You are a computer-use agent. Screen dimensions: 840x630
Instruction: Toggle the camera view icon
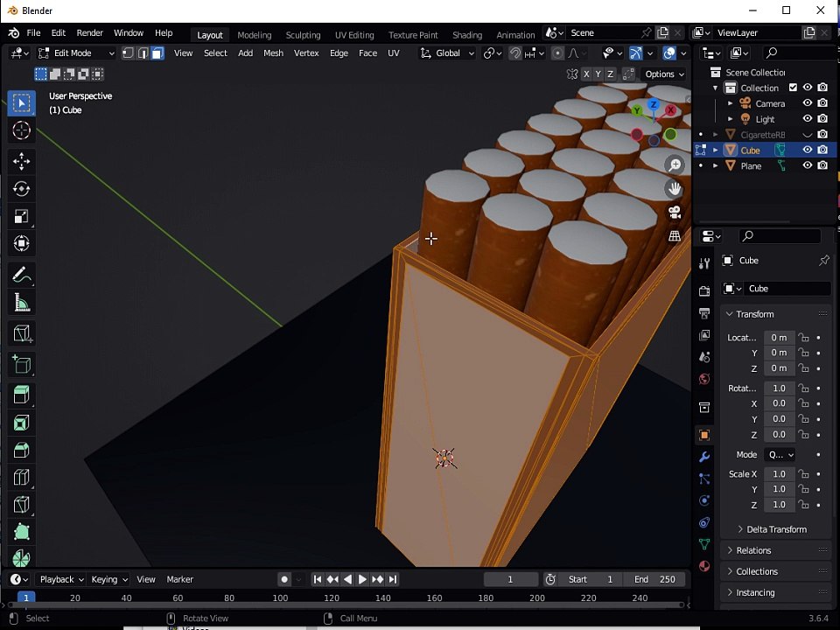[x=675, y=212]
